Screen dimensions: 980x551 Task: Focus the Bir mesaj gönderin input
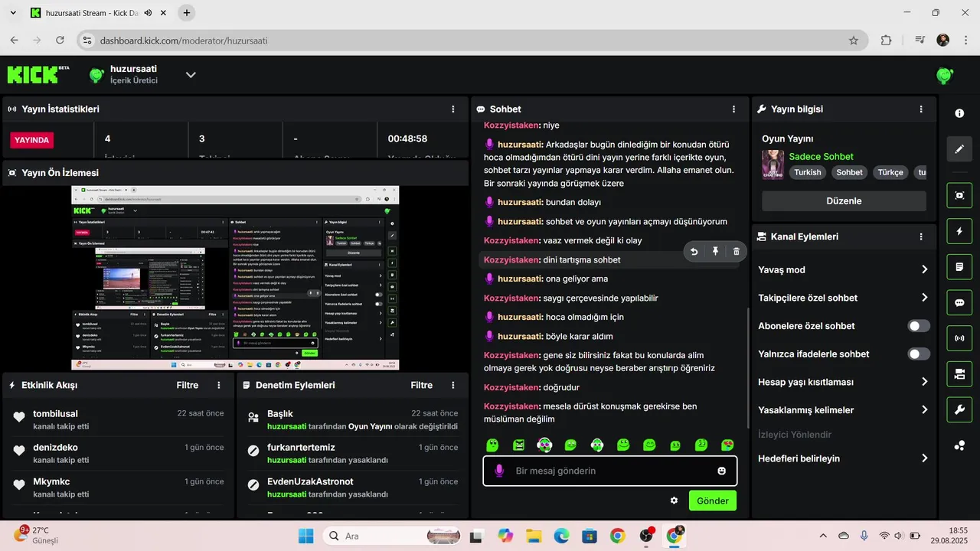tap(610, 471)
